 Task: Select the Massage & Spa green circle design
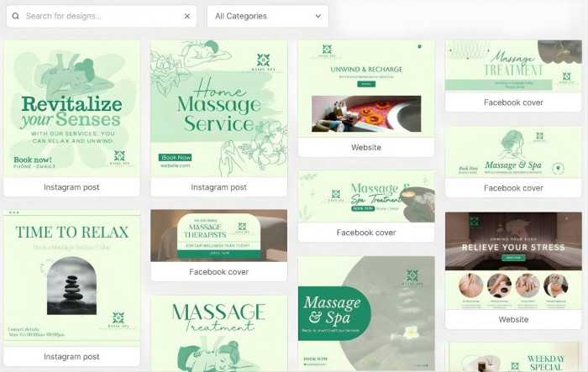pyautogui.click(x=365, y=311)
